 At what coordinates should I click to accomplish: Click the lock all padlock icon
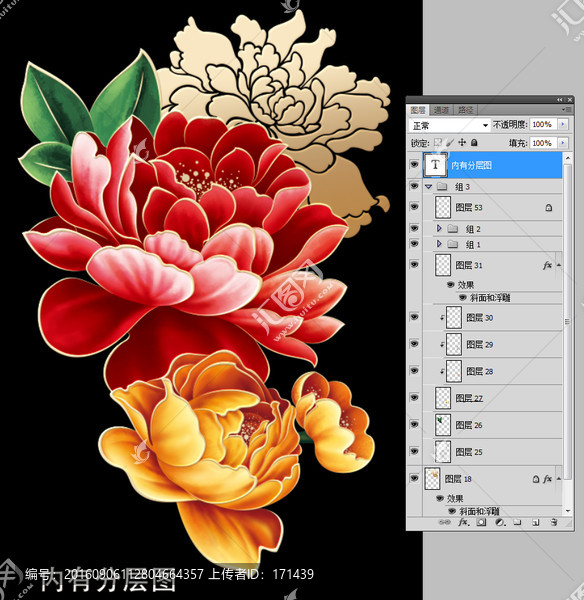click(x=474, y=143)
